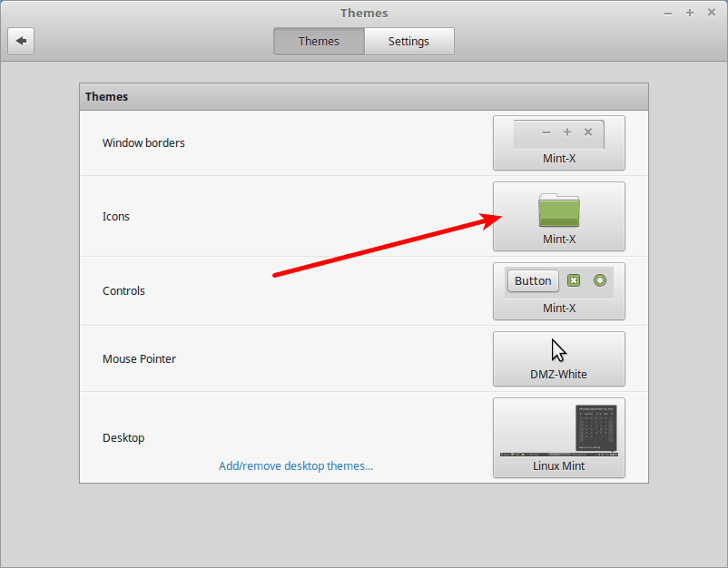Screen dimensions: 728x568
Task: Click the Themes panel header
Action: pyautogui.click(x=363, y=96)
